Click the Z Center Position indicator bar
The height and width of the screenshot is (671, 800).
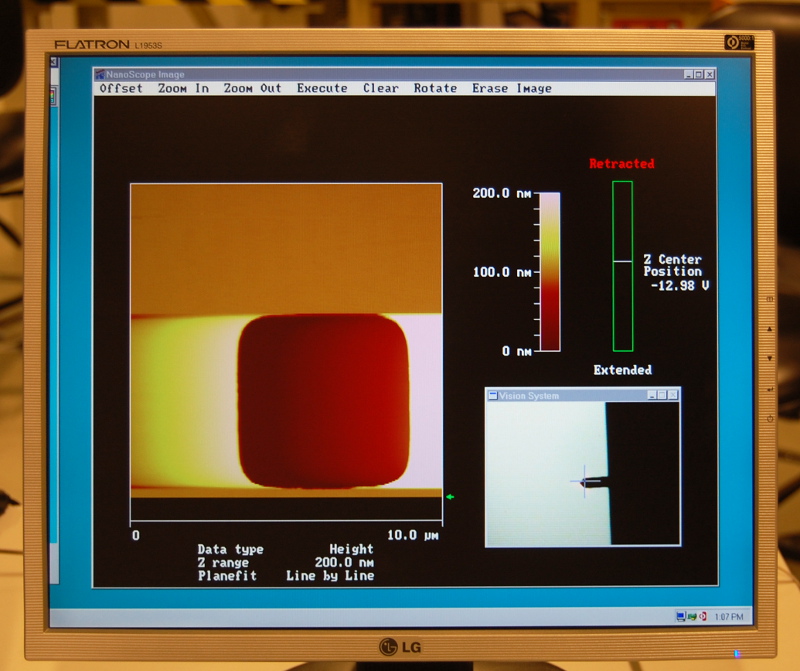[622, 266]
